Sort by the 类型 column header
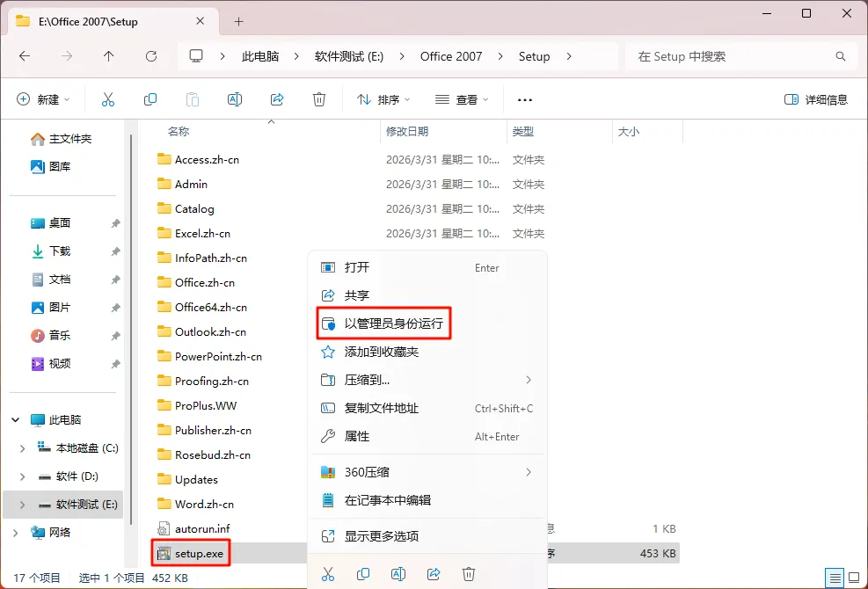The width and height of the screenshot is (868, 589). 523,132
